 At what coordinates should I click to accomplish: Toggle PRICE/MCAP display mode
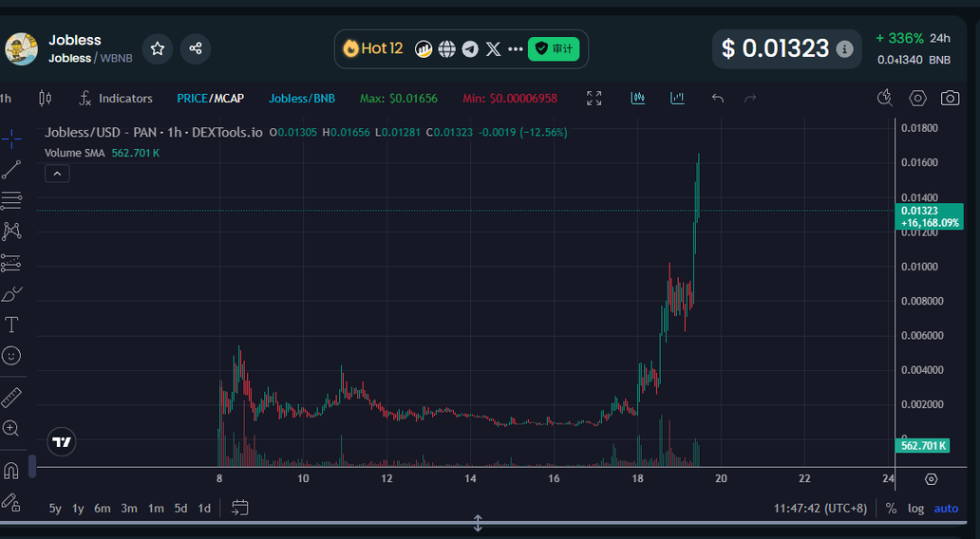[210, 98]
